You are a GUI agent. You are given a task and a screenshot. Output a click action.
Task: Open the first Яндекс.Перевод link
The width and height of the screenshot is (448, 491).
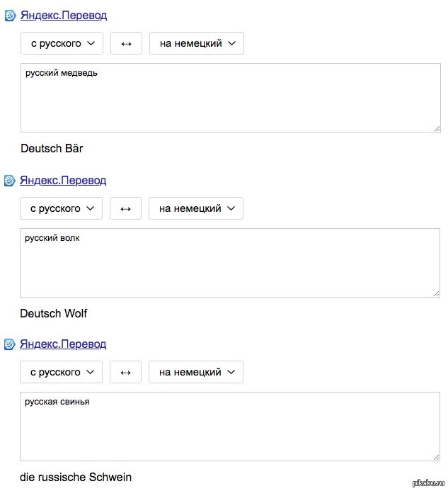64,15
